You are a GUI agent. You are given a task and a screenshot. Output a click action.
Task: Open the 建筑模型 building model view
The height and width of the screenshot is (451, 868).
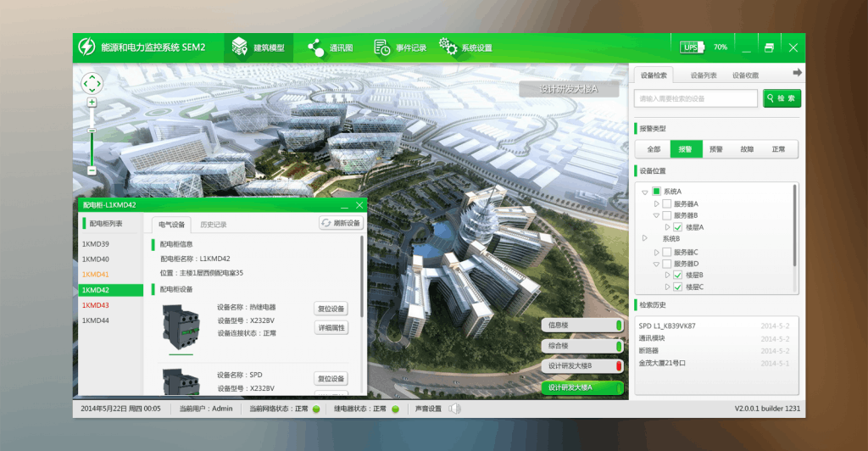[x=258, y=47]
